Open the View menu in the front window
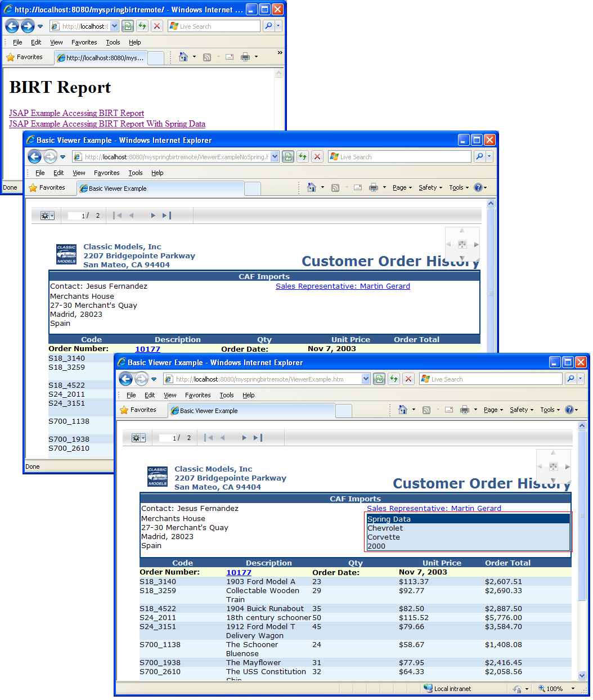 pyautogui.click(x=170, y=395)
